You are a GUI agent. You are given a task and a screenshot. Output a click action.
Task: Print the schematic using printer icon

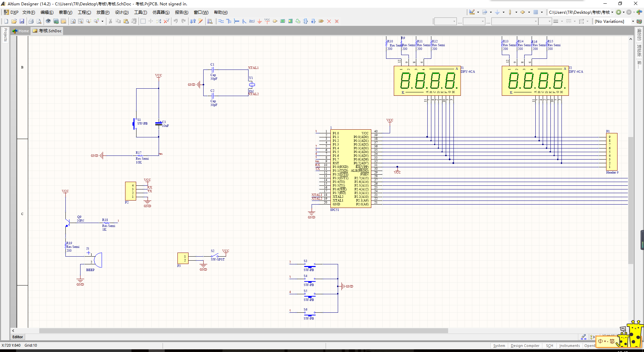31,21
